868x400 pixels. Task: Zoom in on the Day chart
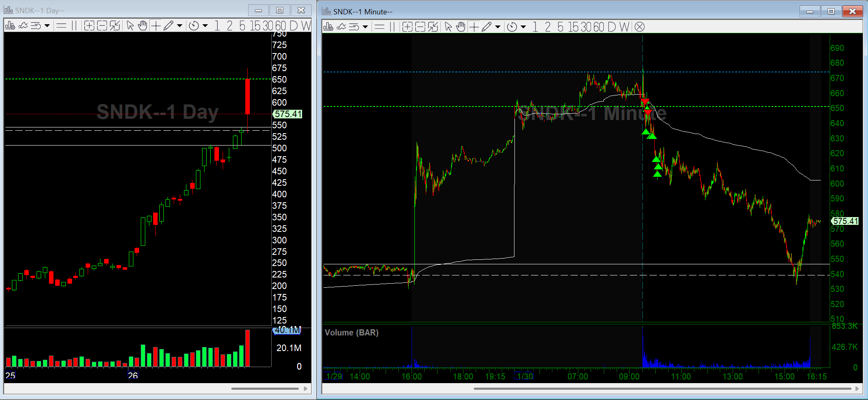point(89,26)
